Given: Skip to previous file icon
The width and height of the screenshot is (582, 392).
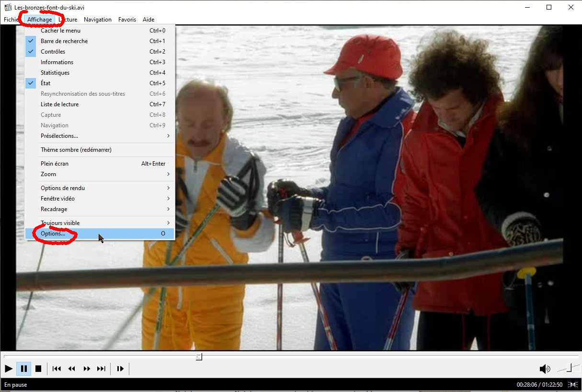Looking at the screenshot, I should coord(57,369).
